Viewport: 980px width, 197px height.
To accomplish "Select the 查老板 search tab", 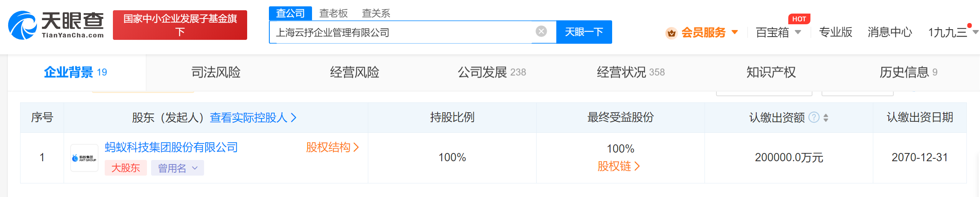I will pyautogui.click(x=333, y=13).
